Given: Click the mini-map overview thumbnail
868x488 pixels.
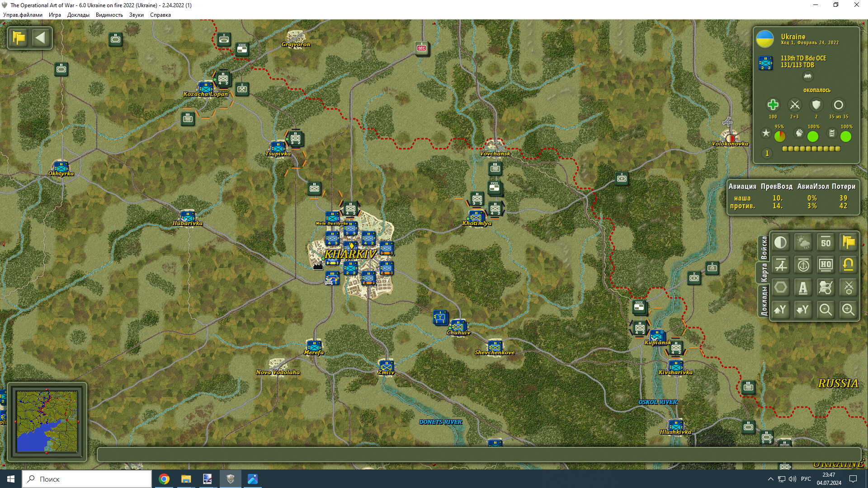Looking at the screenshot, I should click(47, 422).
